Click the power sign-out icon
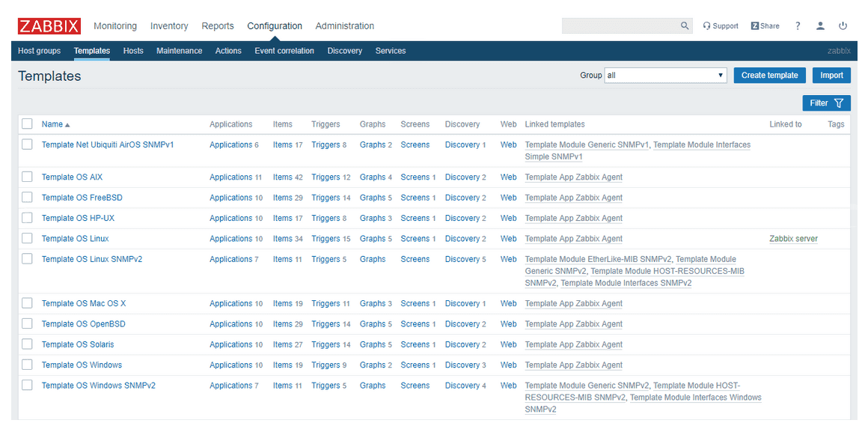The image size is (868, 429). [843, 26]
